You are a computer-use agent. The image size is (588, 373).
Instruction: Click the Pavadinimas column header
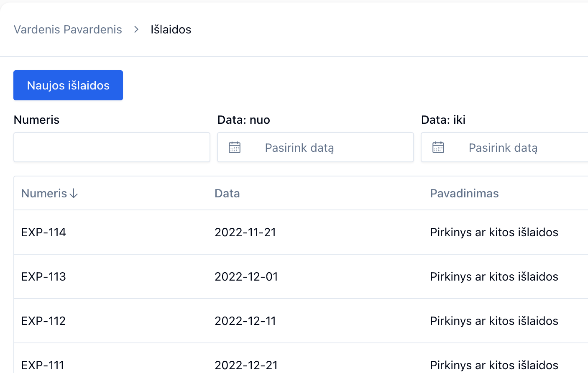coord(464,193)
